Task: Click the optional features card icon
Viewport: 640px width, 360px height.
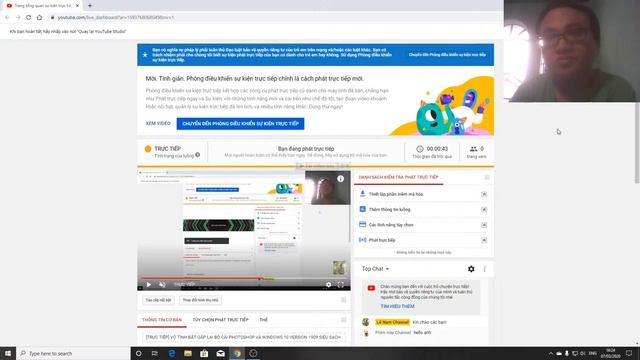Action: (362, 224)
